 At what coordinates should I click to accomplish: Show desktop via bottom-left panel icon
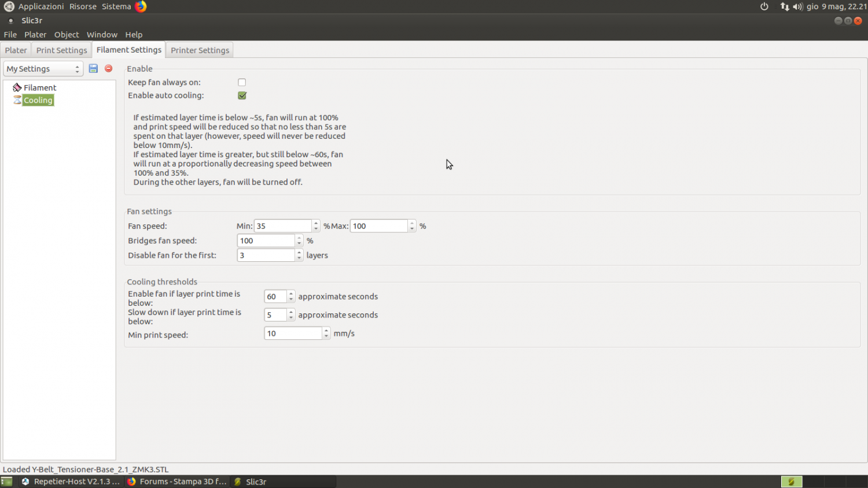coord(7,482)
